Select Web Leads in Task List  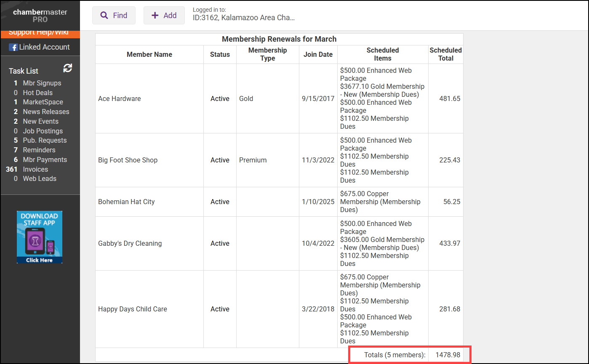click(x=40, y=178)
